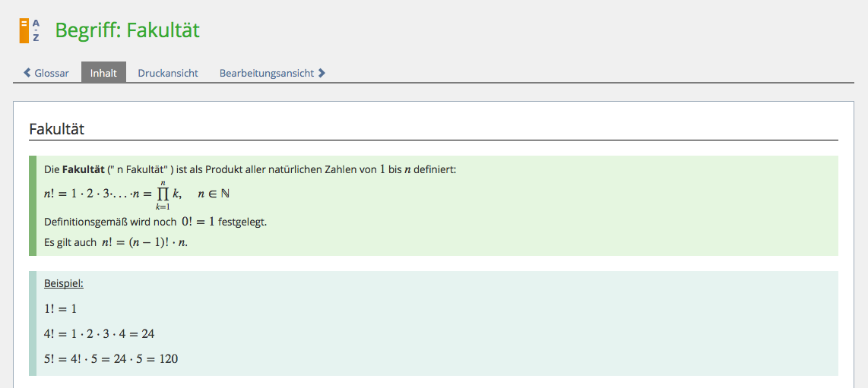868x388 pixels.
Task: Click the underlined 'Beispiel:' label
Action: 64,283
